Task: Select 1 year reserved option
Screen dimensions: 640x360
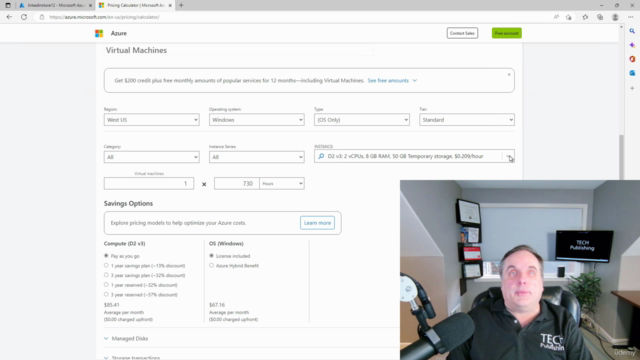Action: pyautogui.click(x=106, y=285)
